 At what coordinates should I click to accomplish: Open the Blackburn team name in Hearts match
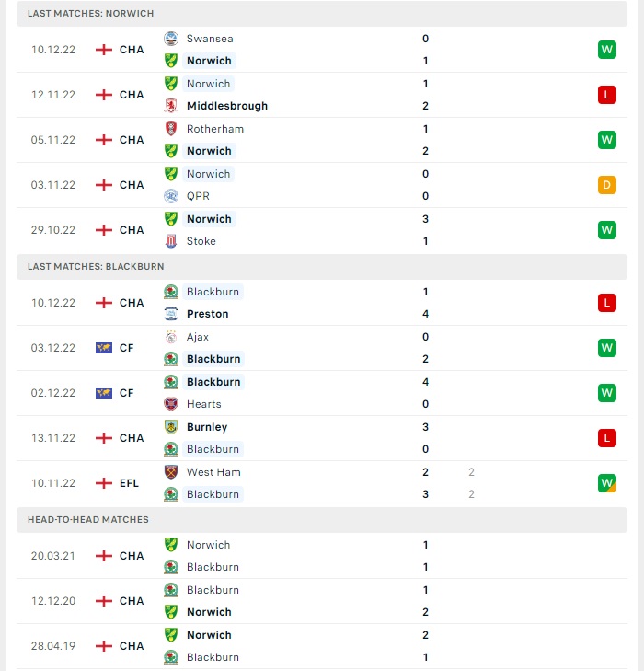[213, 382]
